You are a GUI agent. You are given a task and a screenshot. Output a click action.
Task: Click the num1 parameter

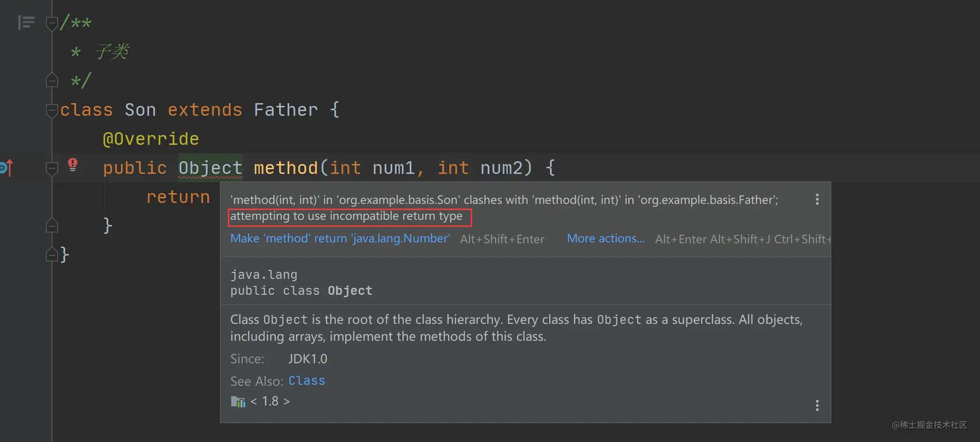point(394,168)
